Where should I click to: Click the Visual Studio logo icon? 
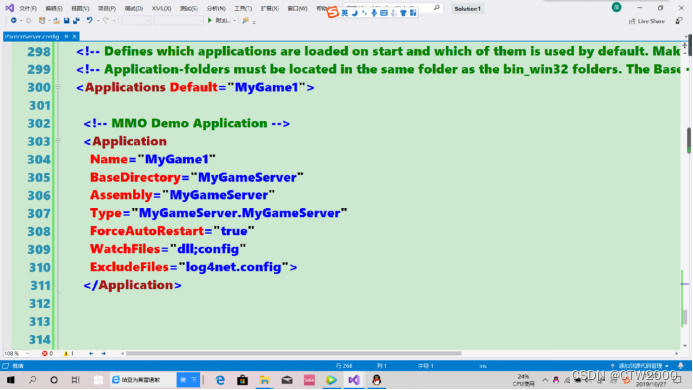9,8
